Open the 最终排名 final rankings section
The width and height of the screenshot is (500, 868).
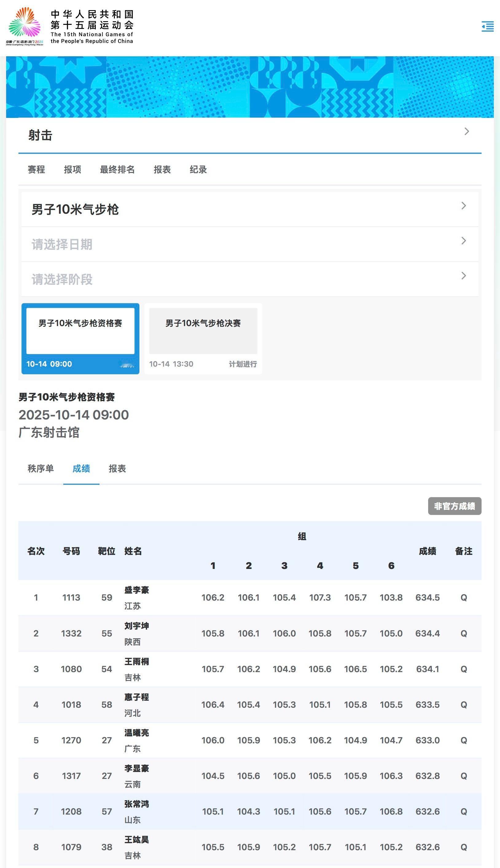pos(117,169)
